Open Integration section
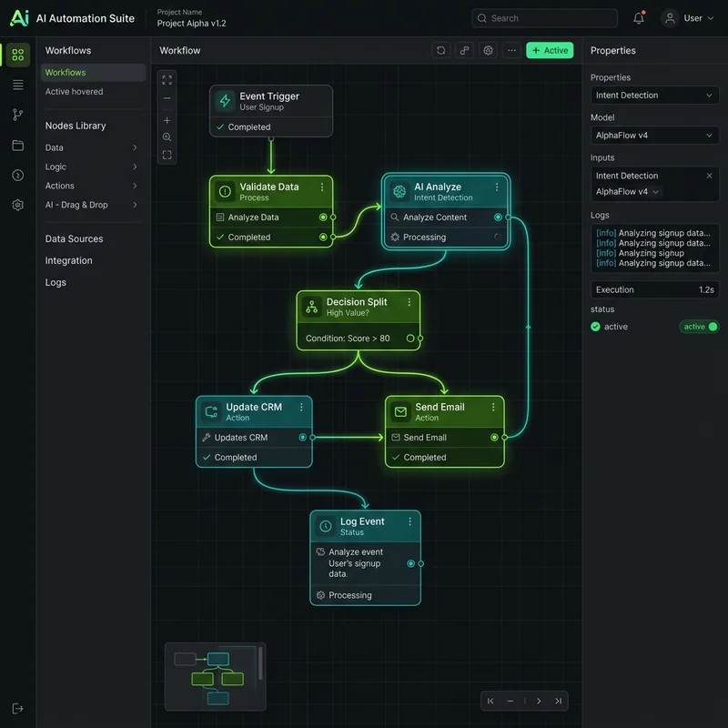Viewport: 728px width, 728px height. click(69, 260)
